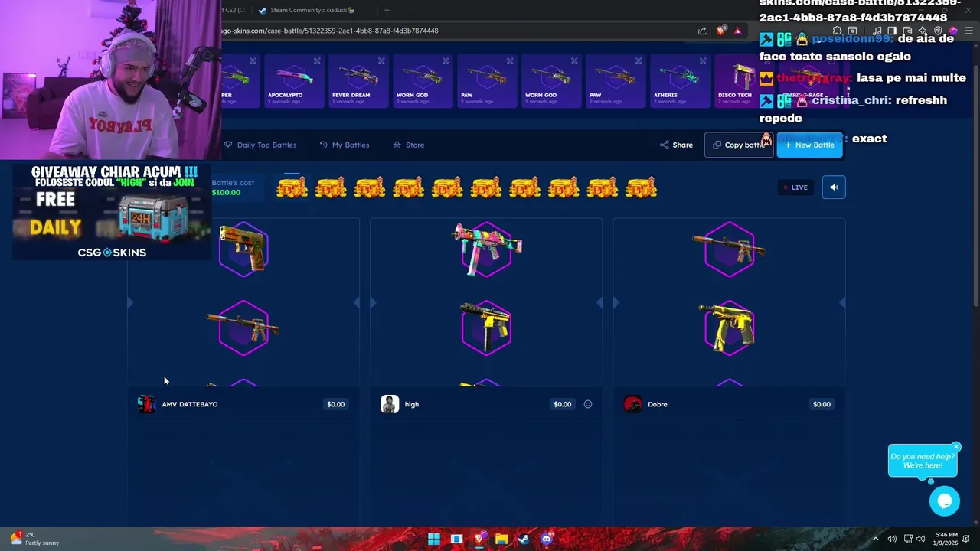The width and height of the screenshot is (980, 551).
Task: Open Discord from the taskbar
Action: (546, 540)
